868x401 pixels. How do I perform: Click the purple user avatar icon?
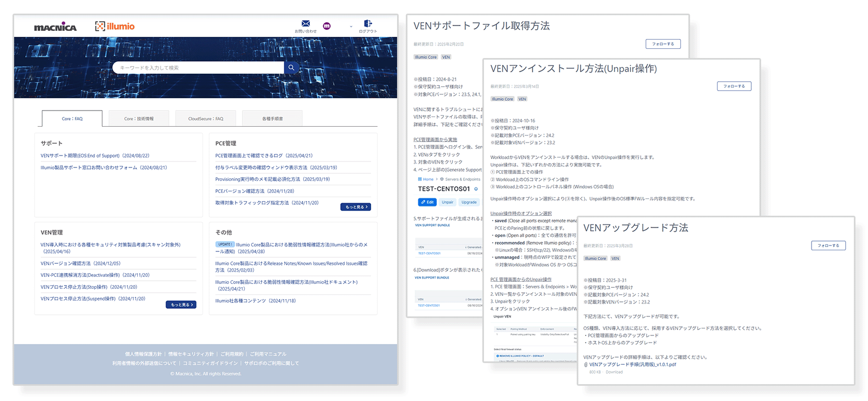pos(327,26)
